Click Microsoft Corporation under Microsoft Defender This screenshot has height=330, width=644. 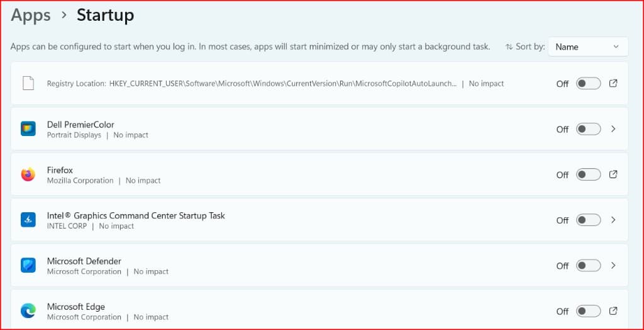[84, 271]
